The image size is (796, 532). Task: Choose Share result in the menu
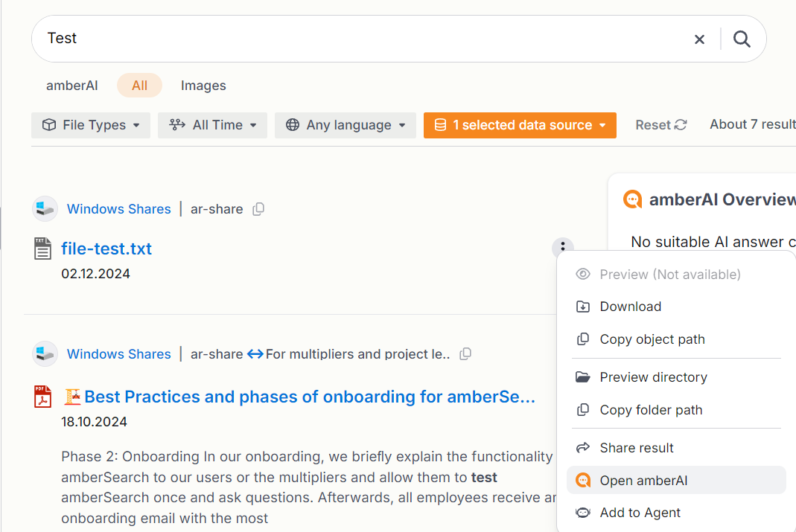(675, 448)
